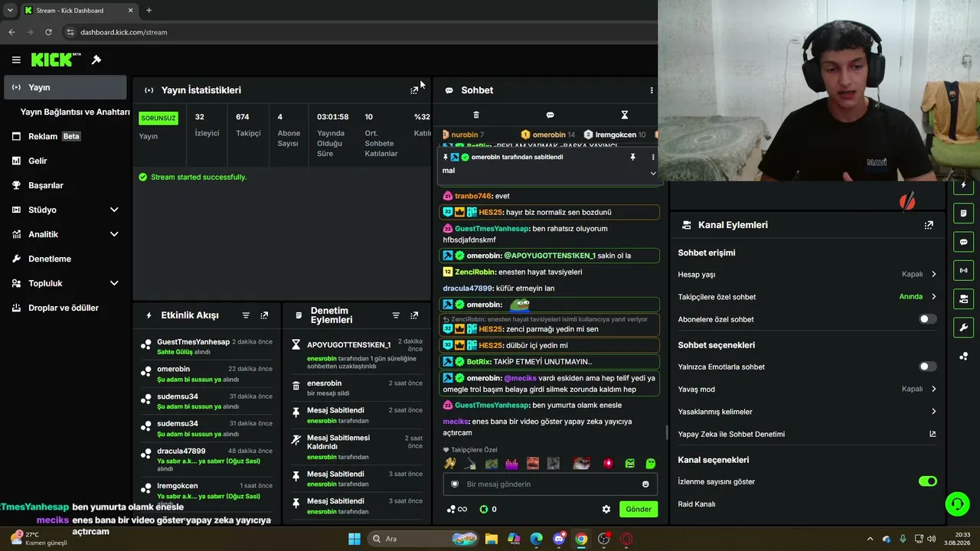Toggle Abonelere özel sohbet switch
Image resolution: width=980 pixels, height=551 pixels.
click(927, 319)
